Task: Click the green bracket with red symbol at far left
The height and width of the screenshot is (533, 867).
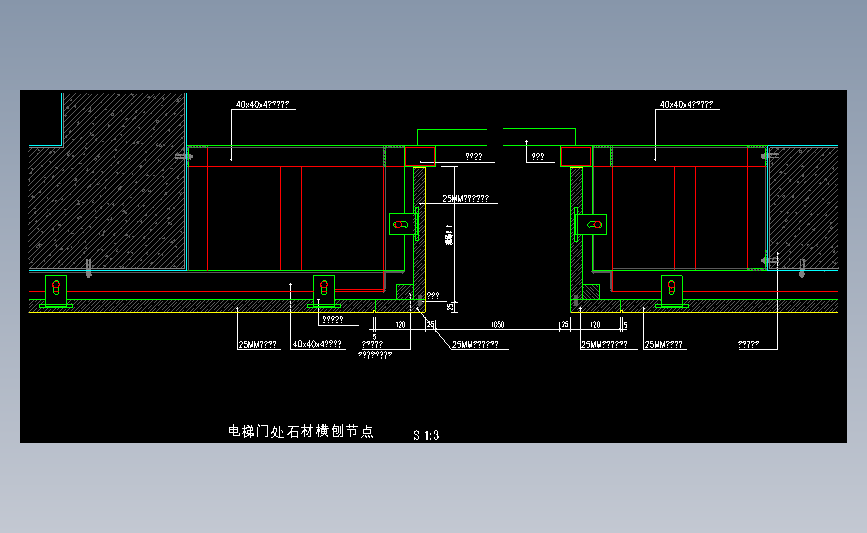Action: 56,291
